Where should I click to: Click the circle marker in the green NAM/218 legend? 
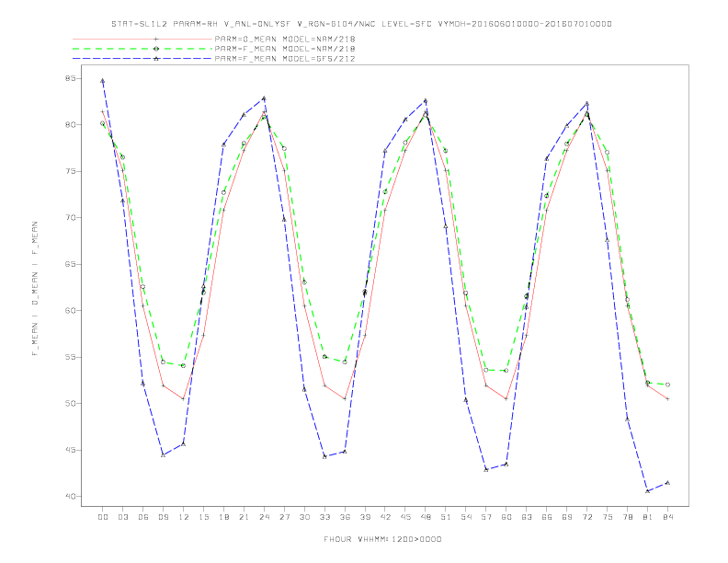coord(156,49)
